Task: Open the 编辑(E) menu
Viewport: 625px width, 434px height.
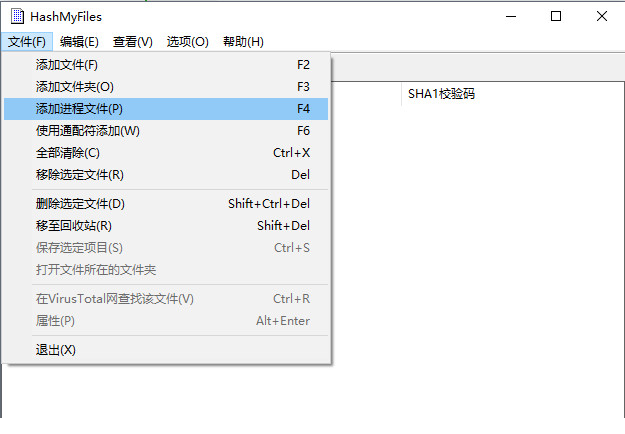Action: [x=79, y=41]
